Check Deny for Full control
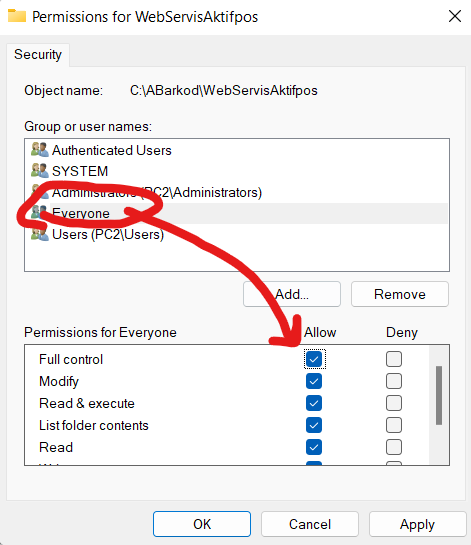This screenshot has width=471, height=545. [x=394, y=359]
